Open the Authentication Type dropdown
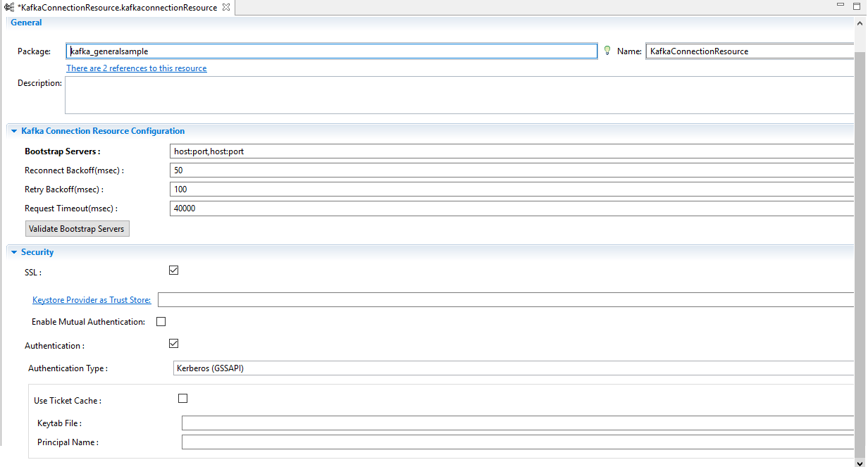This screenshot has width=868, height=467. coord(514,368)
